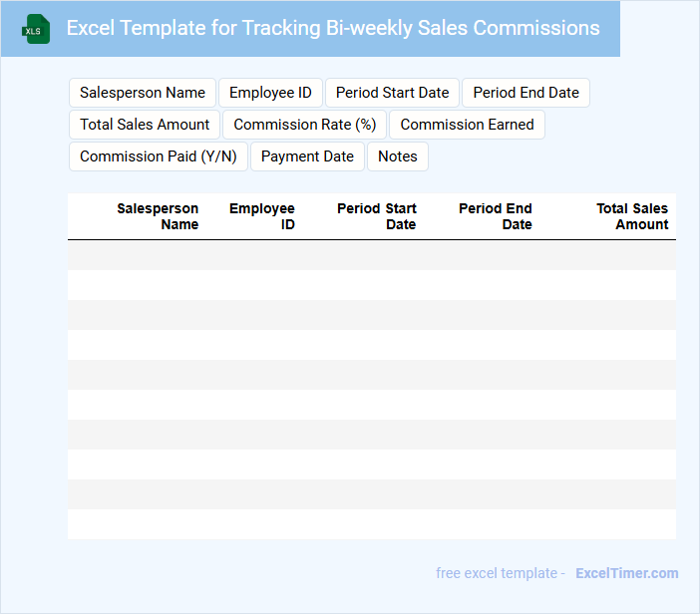
Task: Click the Employee ID column header
Action: [262, 216]
